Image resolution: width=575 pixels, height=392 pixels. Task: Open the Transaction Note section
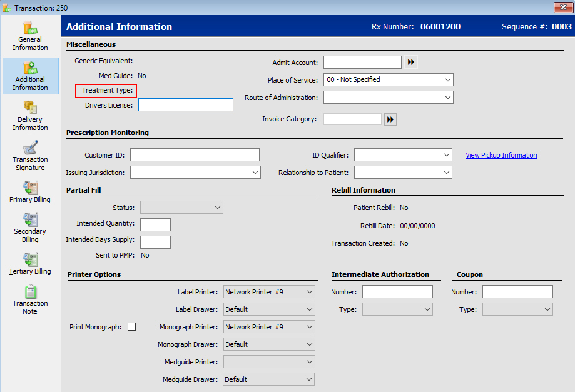click(30, 299)
